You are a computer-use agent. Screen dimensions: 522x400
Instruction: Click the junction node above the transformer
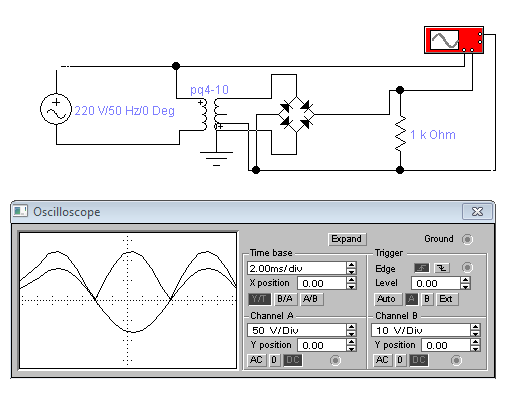pyautogui.click(x=176, y=66)
